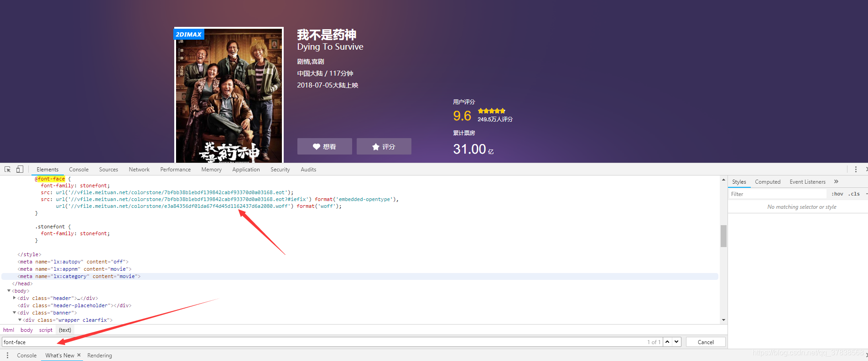Click the movie title 我不是药神
Viewport: 868px width, 361px height.
click(x=327, y=35)
